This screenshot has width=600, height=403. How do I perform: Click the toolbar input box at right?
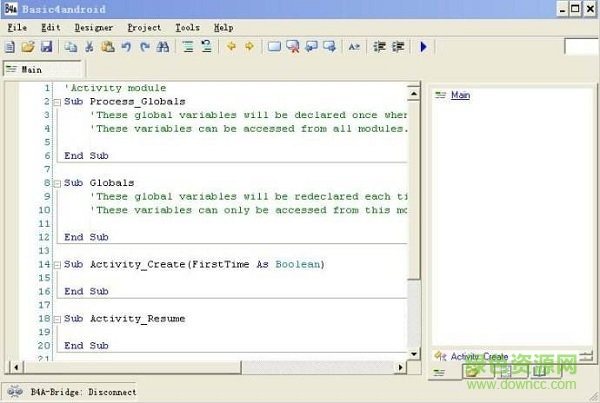pyautogui.click(x=580, y=47)
